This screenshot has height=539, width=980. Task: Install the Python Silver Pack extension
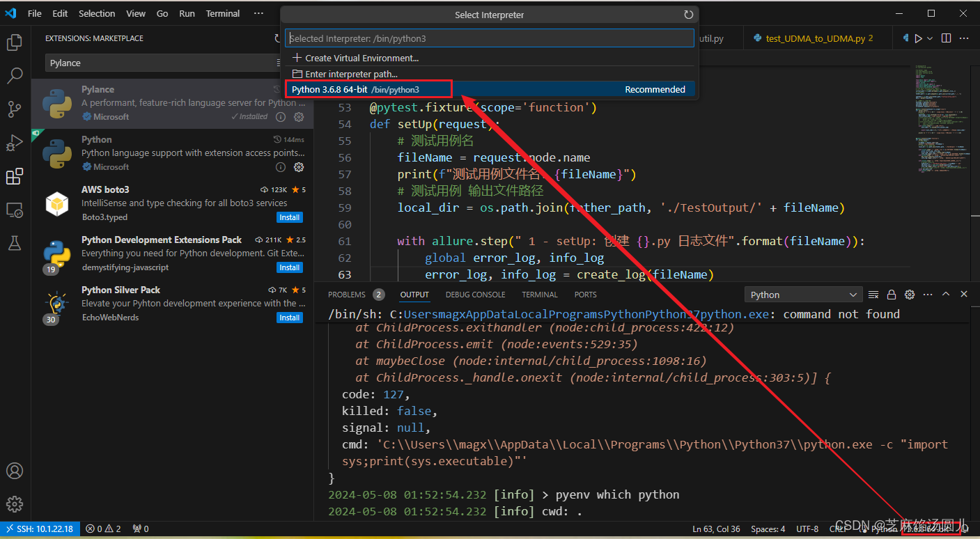tap(290, 318)
